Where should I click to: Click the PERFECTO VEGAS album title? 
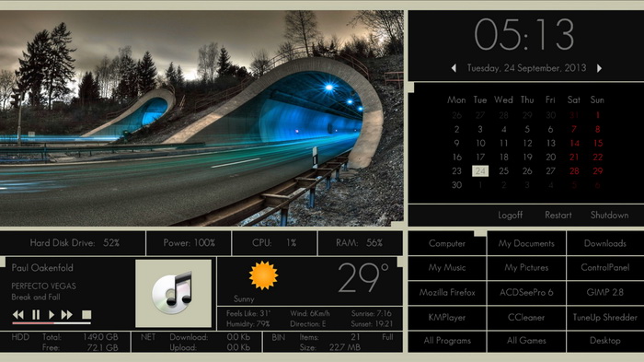43,286
